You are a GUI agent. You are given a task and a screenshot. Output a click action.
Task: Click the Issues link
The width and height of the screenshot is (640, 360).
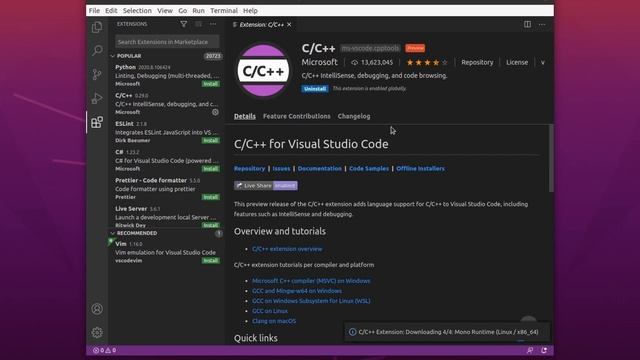281,169
